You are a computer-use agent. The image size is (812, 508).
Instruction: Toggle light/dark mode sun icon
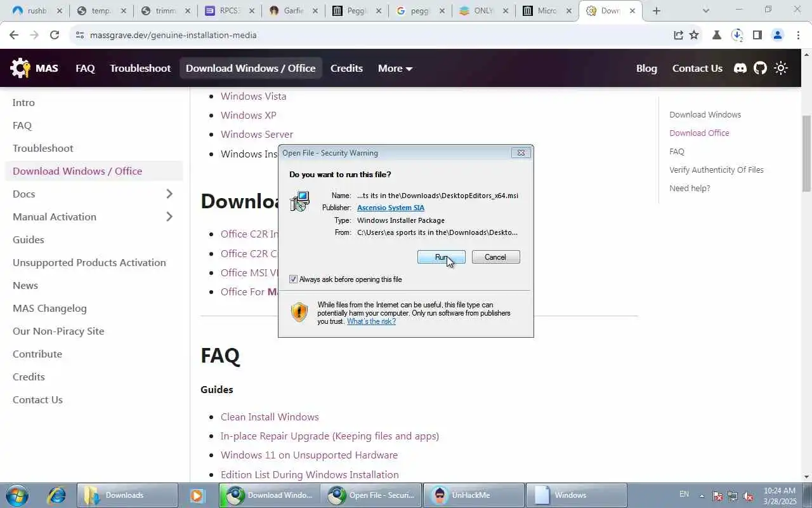click(x=781, y=68)
